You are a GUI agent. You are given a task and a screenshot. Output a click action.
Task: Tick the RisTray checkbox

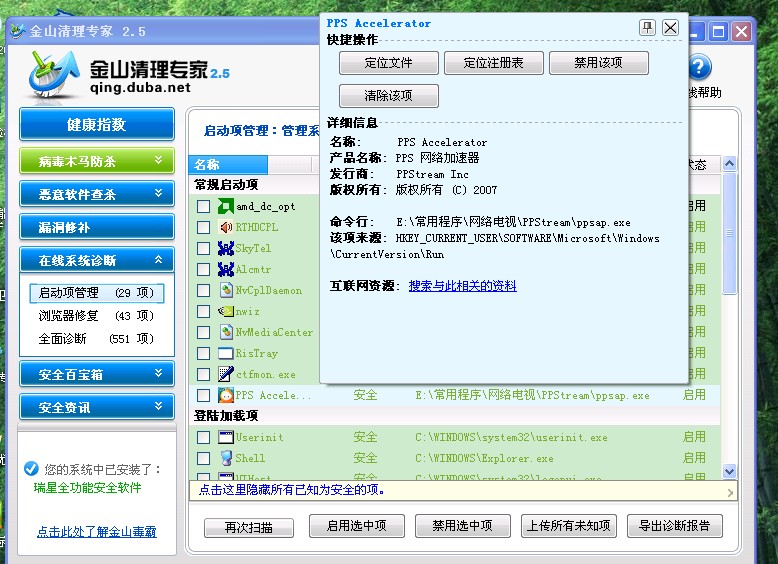click(203, 353)
